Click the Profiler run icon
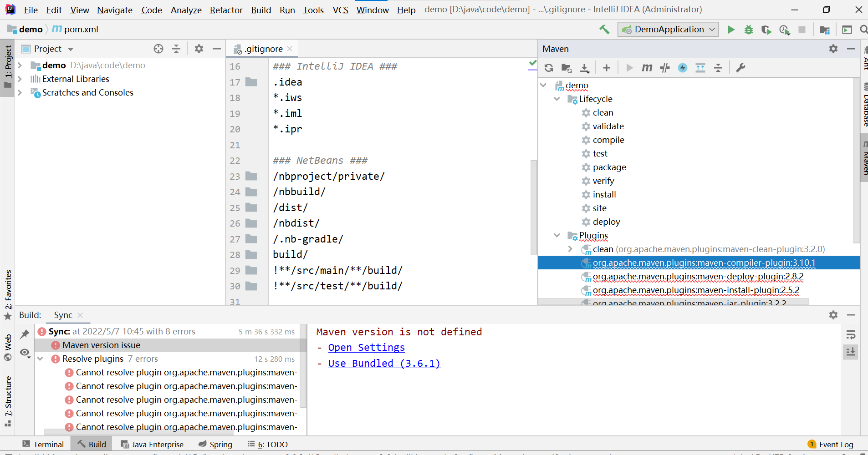868x455 pixels. click(x=784, y=30)
